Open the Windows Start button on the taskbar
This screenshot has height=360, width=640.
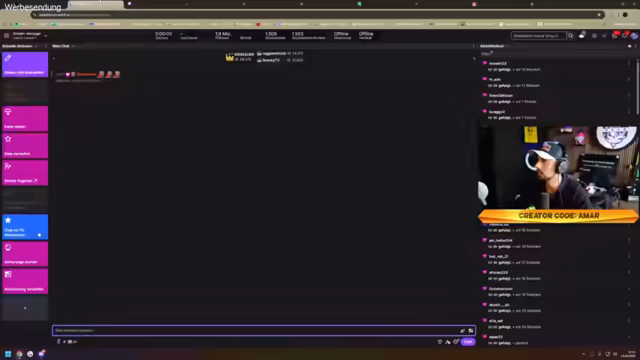point(8,354)
